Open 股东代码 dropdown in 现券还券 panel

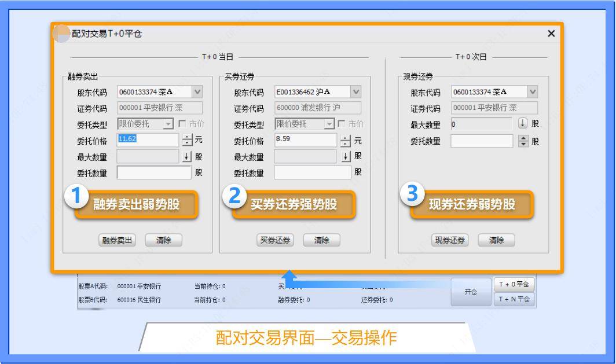click(x=533, y=92)
